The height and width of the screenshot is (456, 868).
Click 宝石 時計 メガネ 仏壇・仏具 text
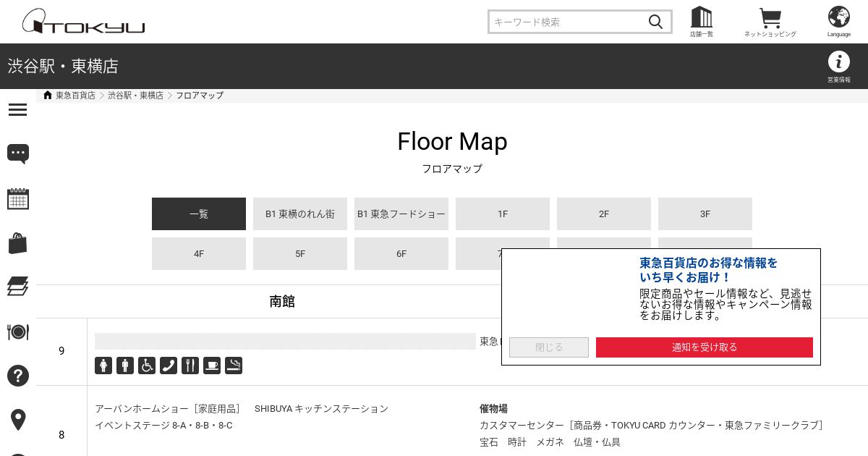(550, 442)
